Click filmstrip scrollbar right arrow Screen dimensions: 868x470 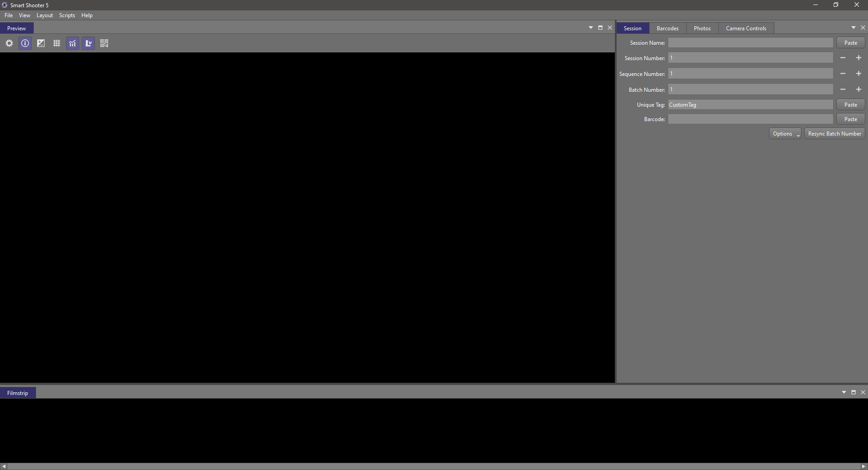(863, 466)
